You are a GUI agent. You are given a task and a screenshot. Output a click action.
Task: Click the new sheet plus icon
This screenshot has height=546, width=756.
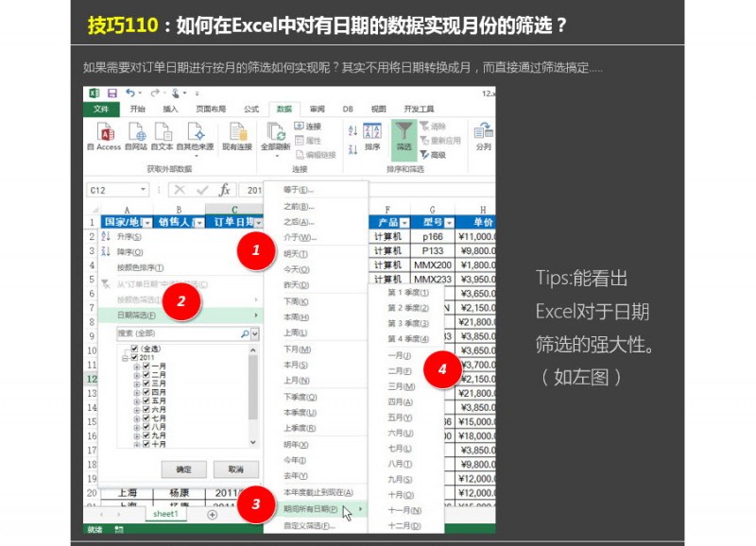(212, 515)
